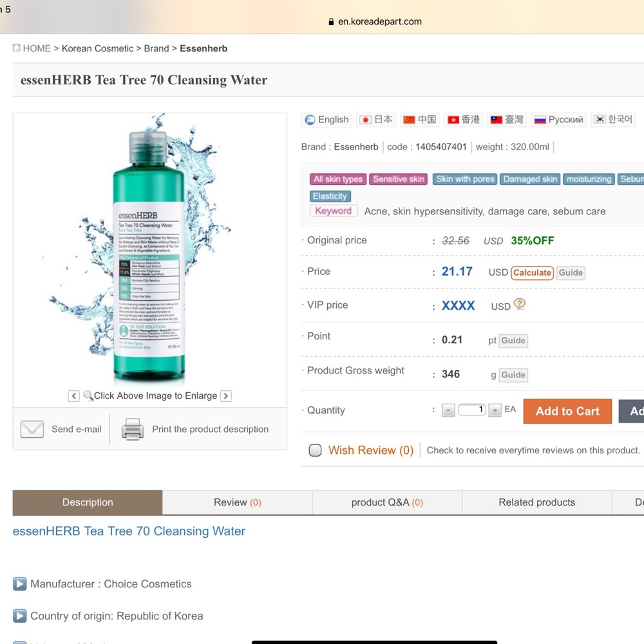The width and height of the screenshot is (644, 644).
Task: Select the 中国 Chinese language flag
Action: click(419, 119)
